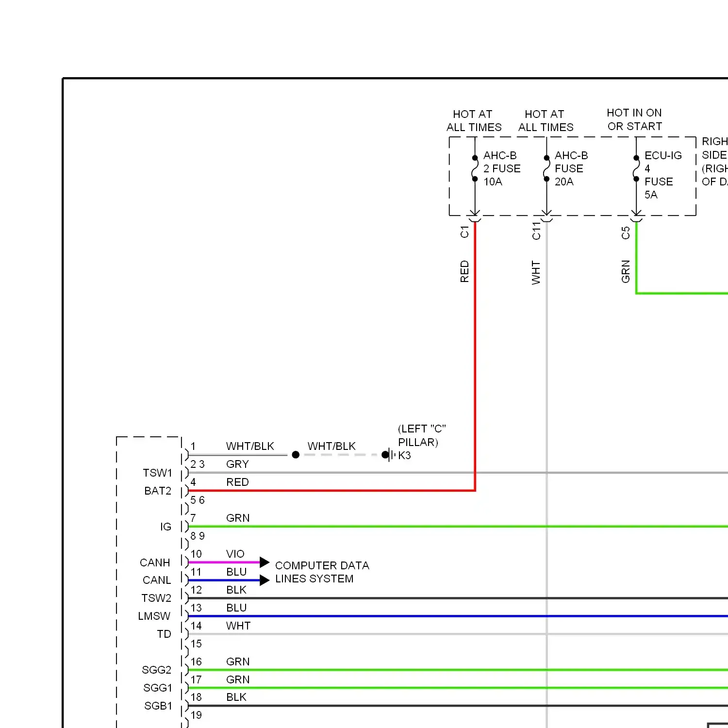Select terminal name "TSW1"
728x728 pixels.
point(157,473)
